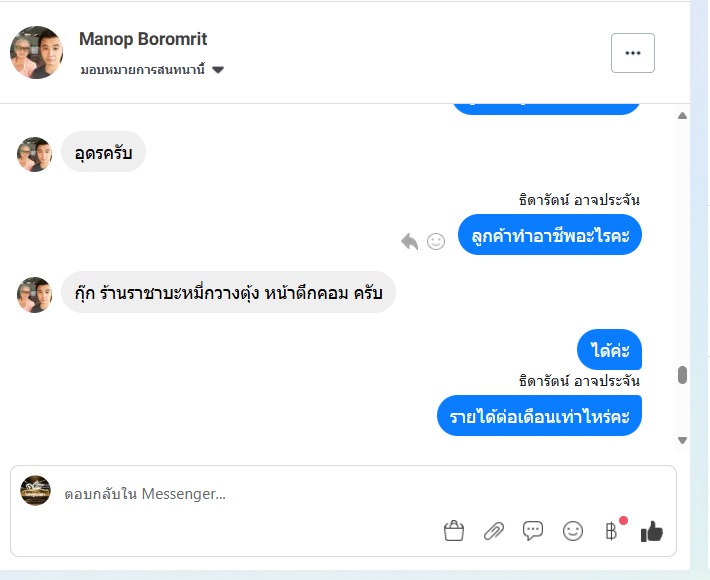Open saved replies speech bubble icon
Screen dimensions: 710x580
coord(533,531)
